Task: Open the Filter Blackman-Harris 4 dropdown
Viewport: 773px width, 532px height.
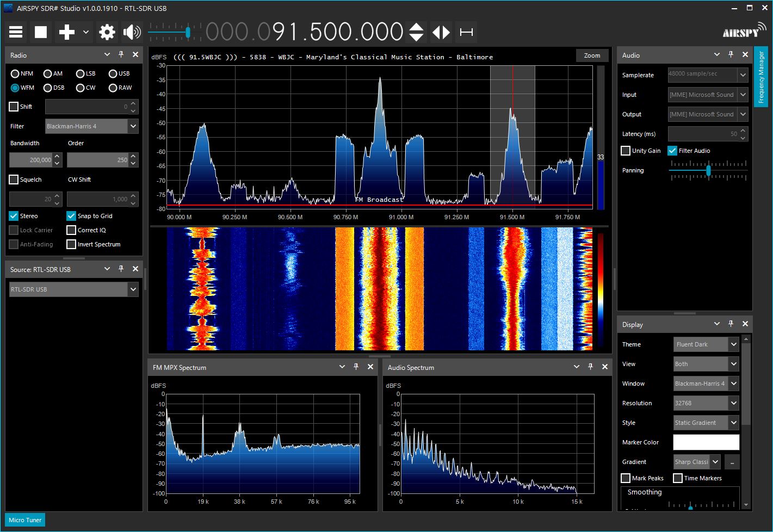Action: coord(91,126)
